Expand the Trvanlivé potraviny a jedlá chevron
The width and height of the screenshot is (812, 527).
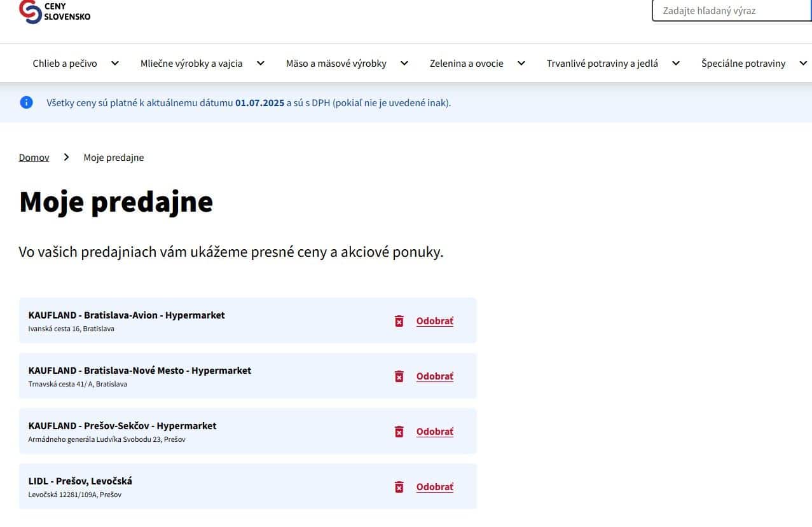(x=676, y=63)
